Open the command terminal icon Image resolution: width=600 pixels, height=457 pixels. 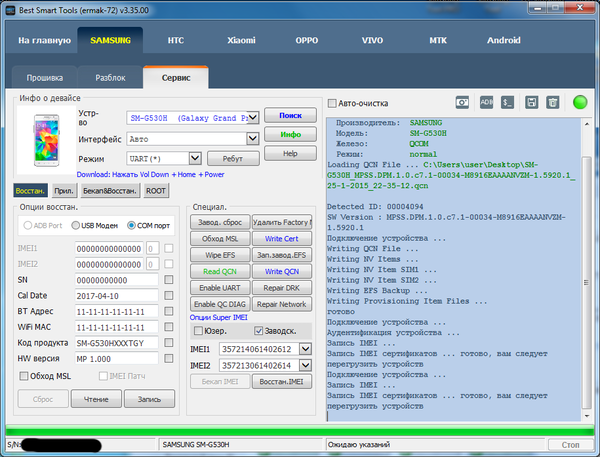(508, 102)
